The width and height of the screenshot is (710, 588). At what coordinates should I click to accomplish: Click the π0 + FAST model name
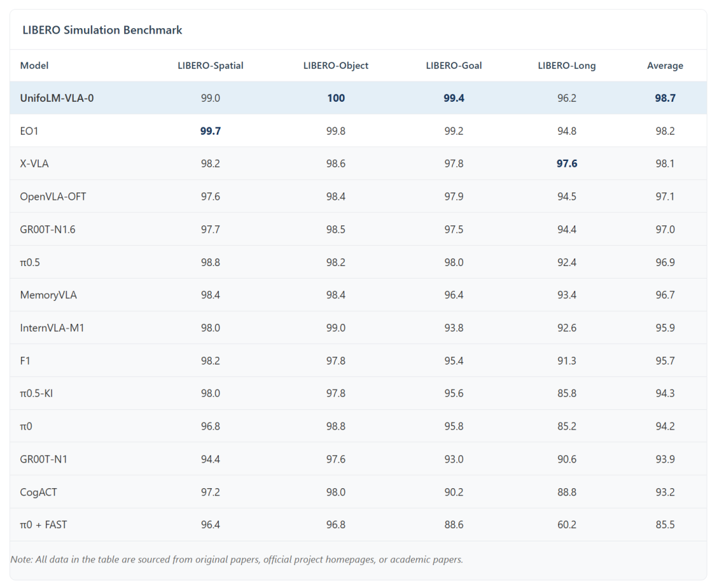point(43,525)
